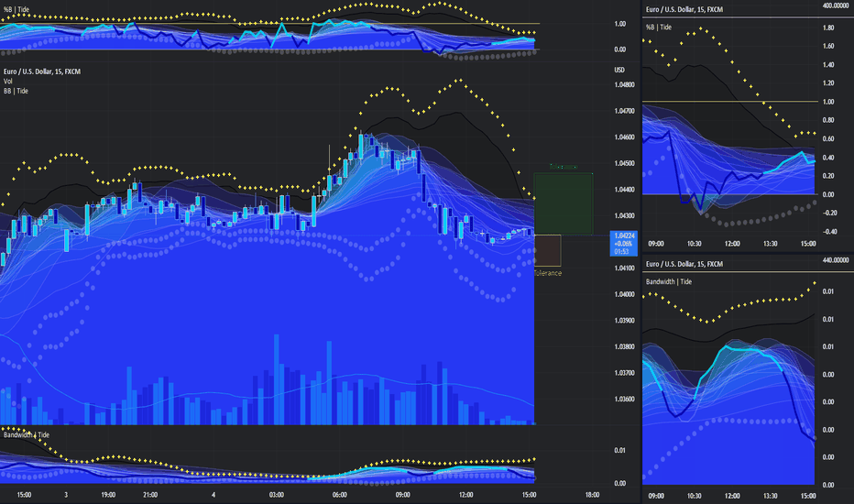This screenshot has height=504, width=854.
Task: Click the 1.04800 price axis label
Action: (624, 85)
